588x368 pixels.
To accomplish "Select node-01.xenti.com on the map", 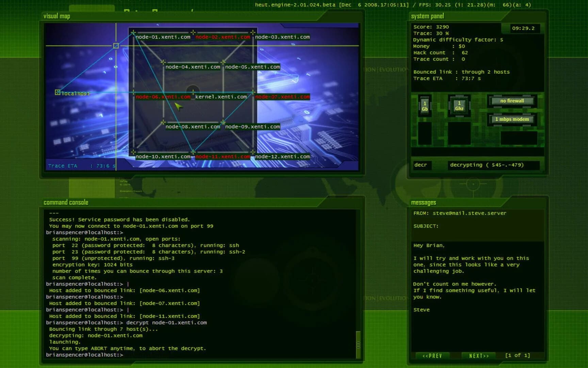I will pos(162,37).
